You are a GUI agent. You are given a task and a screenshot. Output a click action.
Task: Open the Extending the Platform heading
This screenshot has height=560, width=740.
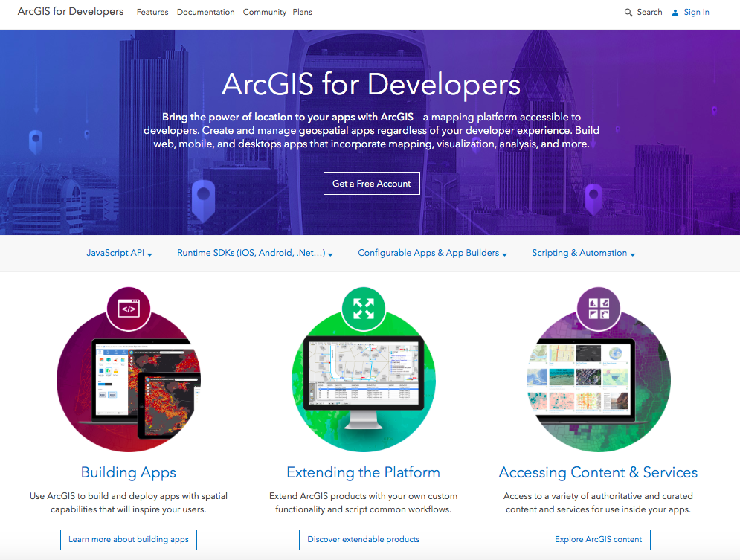pos(364,472)
